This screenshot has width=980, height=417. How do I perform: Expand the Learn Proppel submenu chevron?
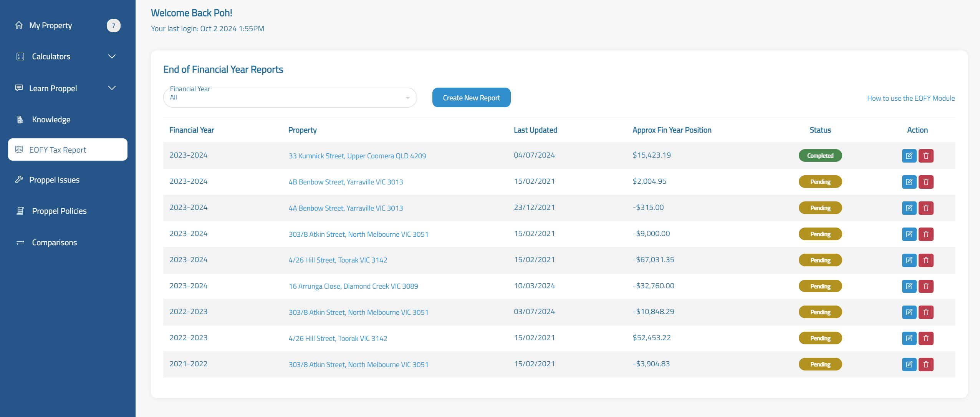pos(112,88)
